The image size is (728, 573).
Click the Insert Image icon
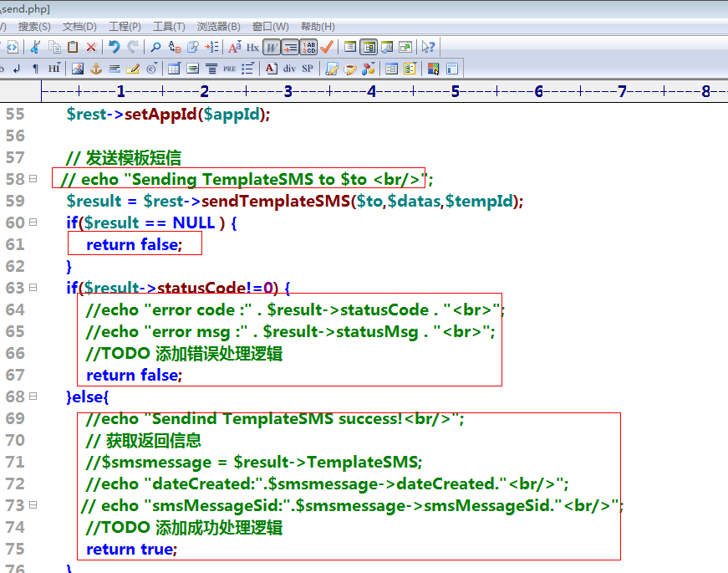pyautogui.click(x=78, y=69)
